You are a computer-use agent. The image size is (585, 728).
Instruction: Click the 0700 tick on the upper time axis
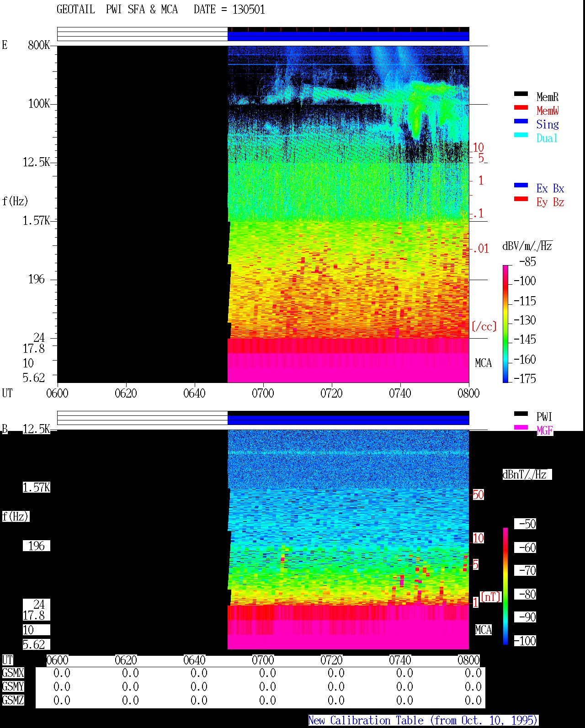263,393
